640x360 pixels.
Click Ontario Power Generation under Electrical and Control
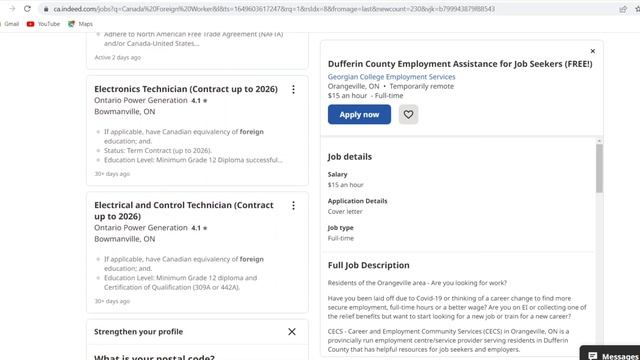pos(141,228)
